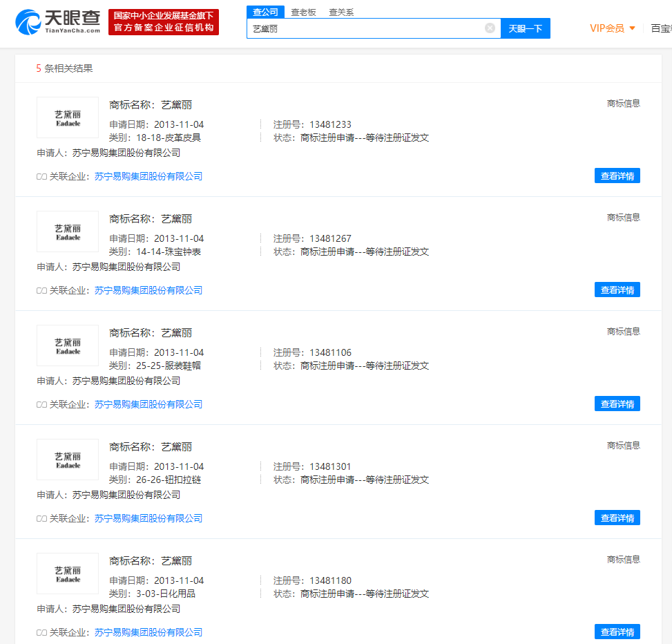Click the 天眼一下 search button

coord(526,28)
